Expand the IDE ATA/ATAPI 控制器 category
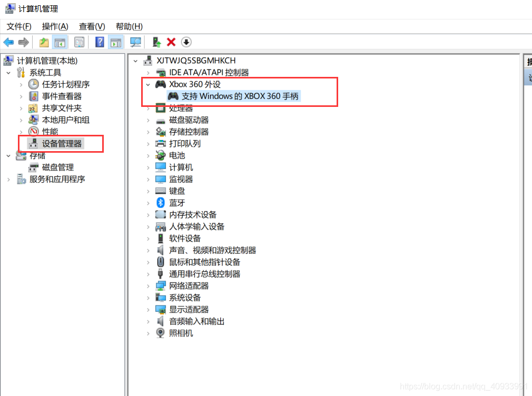 [x=148, y=73]
